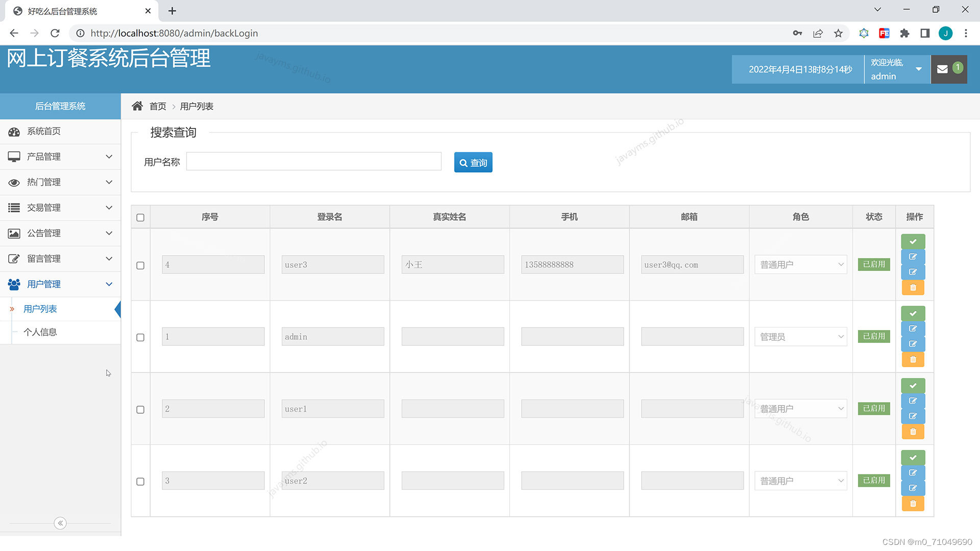Viewport: 980px width, 551px height.
Task: Bookmark this page with the star icon
Action: pyautogui.click(x=838, y=33)
